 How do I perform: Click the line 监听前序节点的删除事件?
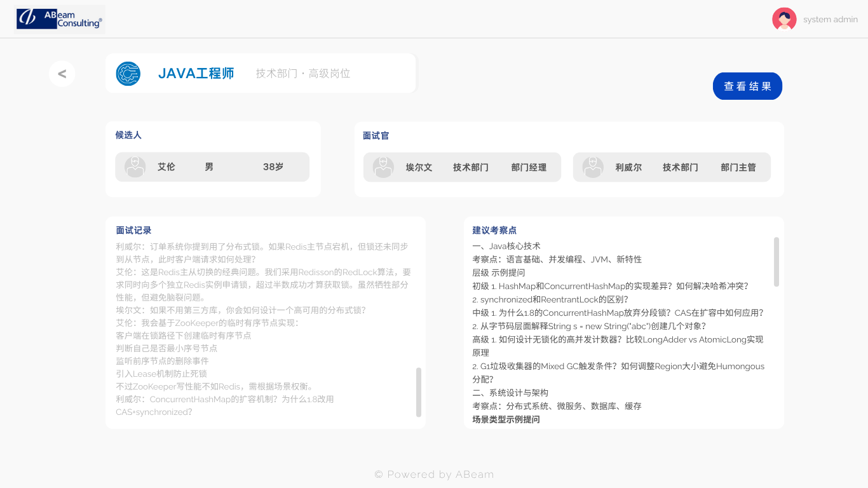coord(162,361)
